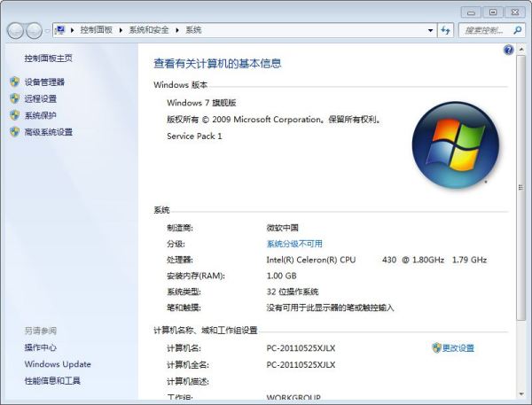Image resolution: width=532 pixels, height=405 pixels.
Task: Click the 查看有关计算机的基本信息 heading
Action: (217, 64)
